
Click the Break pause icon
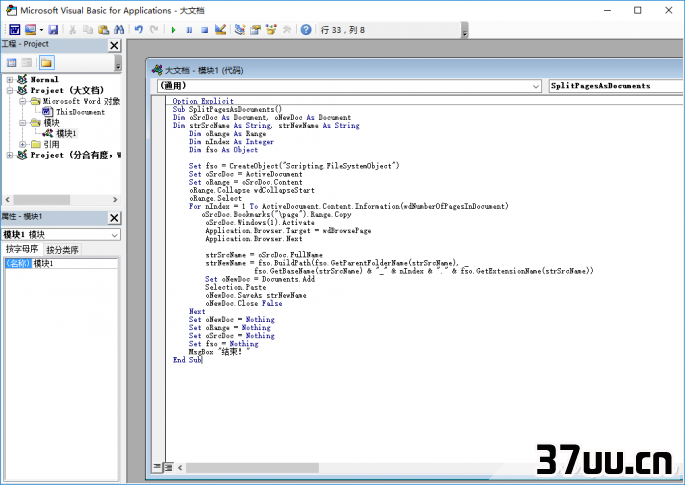[189, 30]
